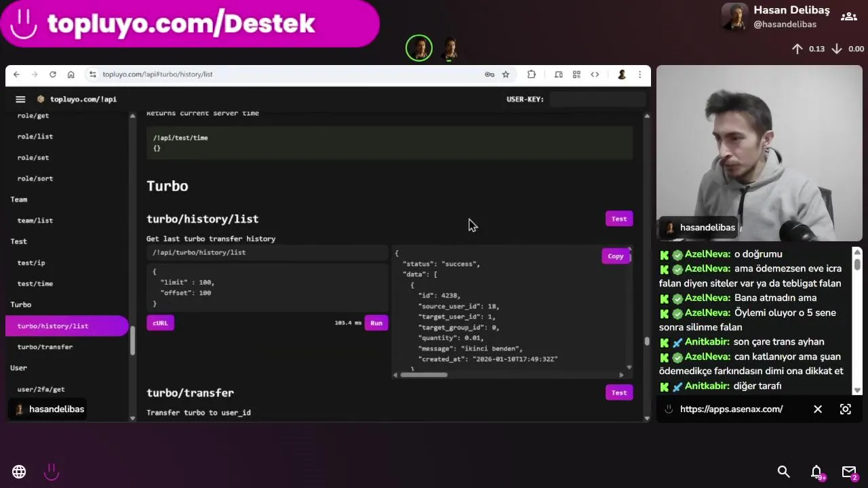868x488 pixels.
Task: Open role/get in API sidebar
Action: (x=33, y=116)
